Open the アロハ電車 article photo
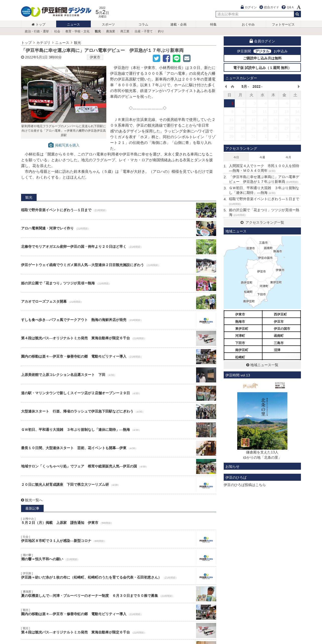 [x=64, y=94]
